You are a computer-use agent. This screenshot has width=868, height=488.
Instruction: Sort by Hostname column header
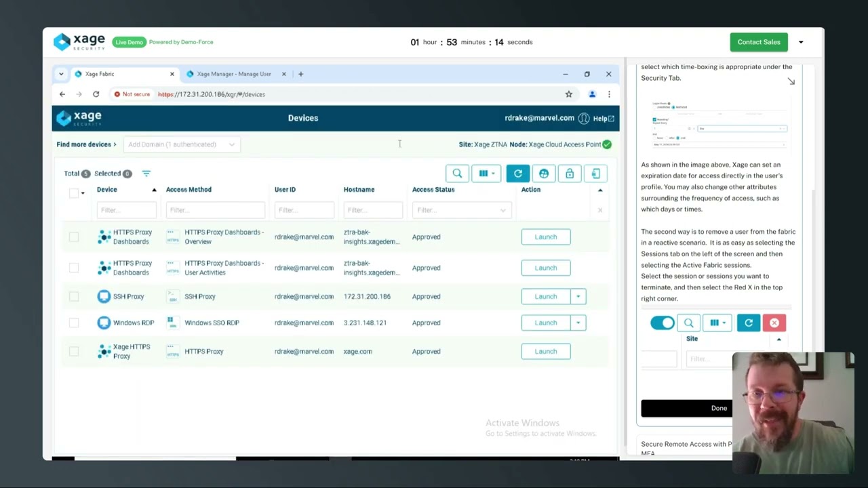[359, 190]
